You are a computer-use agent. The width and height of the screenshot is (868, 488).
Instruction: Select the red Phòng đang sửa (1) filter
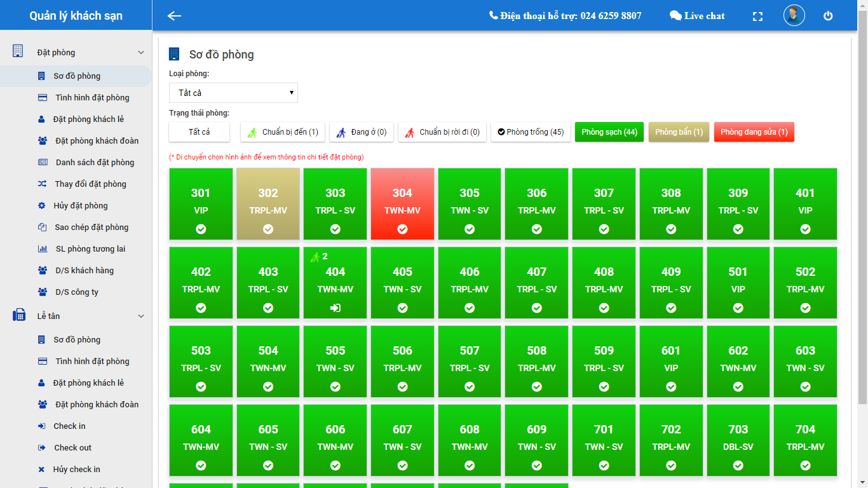754,132
